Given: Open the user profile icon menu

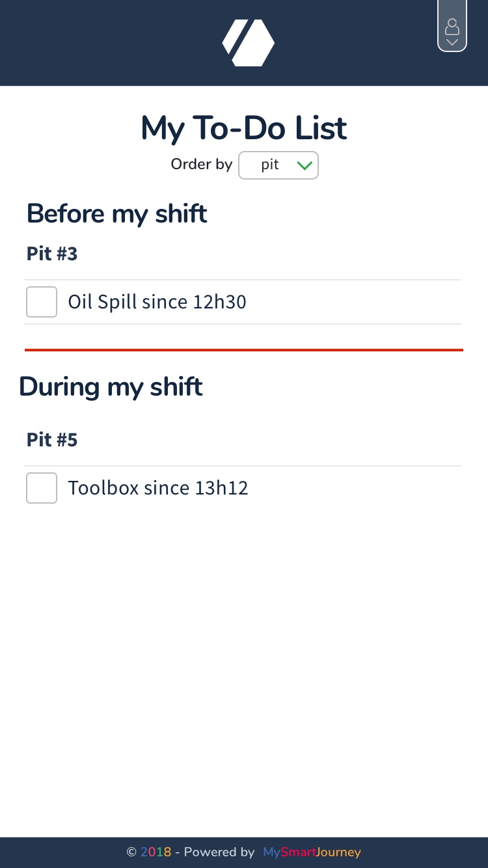Looking at the screenshot, I should (x=452, y=27).
